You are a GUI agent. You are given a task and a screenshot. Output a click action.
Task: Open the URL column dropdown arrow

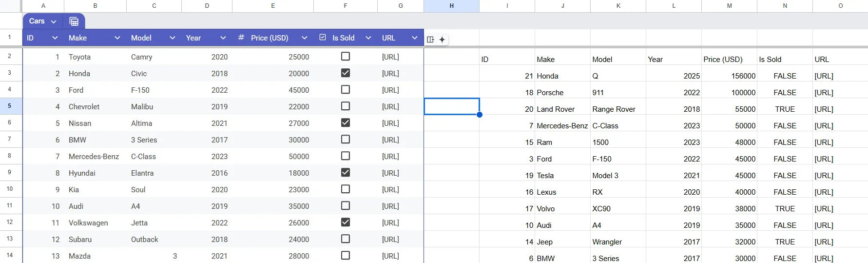coord(414,38)
